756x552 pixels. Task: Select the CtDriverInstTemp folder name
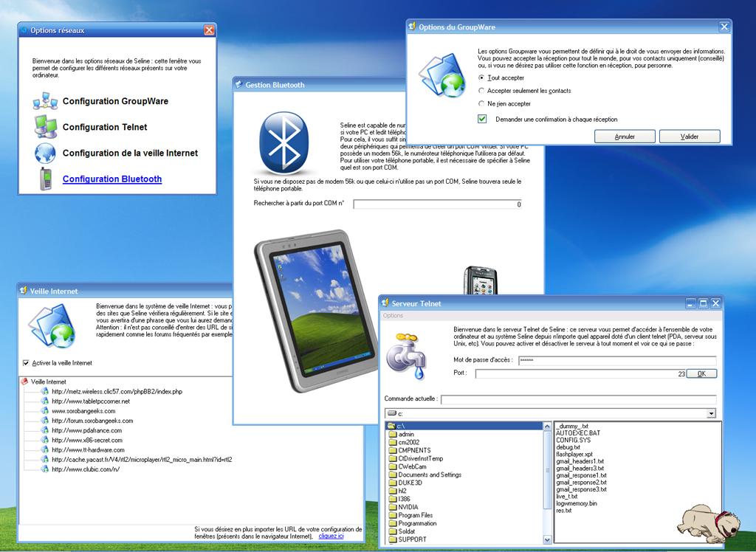coord(420,458)
